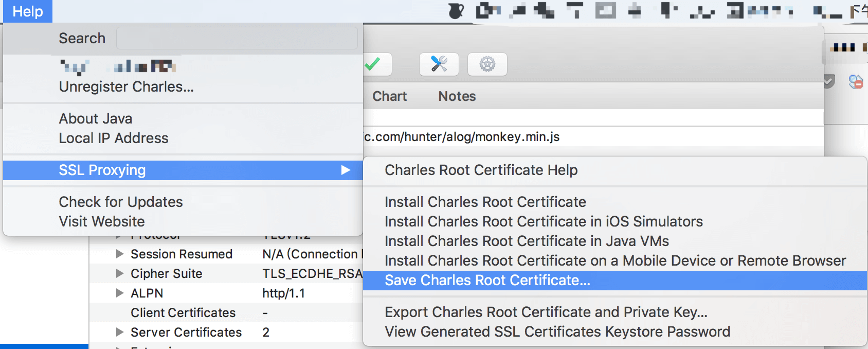Choose Save Charles Root Certificate...

pyautogui.click(x=615, y=281)
